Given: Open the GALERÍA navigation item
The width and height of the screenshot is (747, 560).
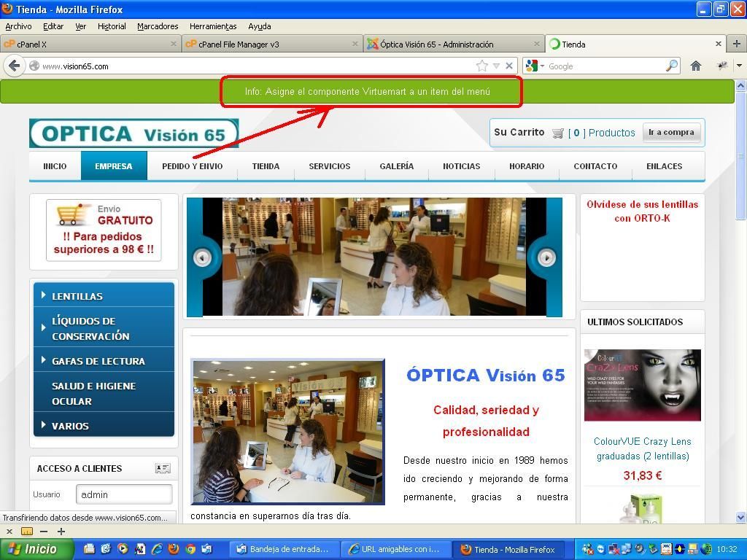Looking at the screenshot, I should (x=397, y=166).
